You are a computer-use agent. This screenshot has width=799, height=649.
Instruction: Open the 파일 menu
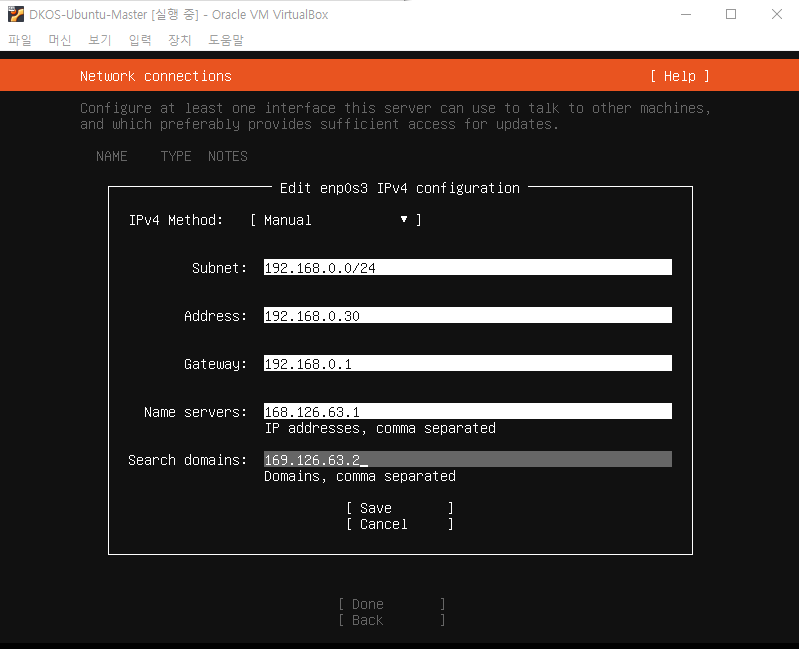[20, 40]
